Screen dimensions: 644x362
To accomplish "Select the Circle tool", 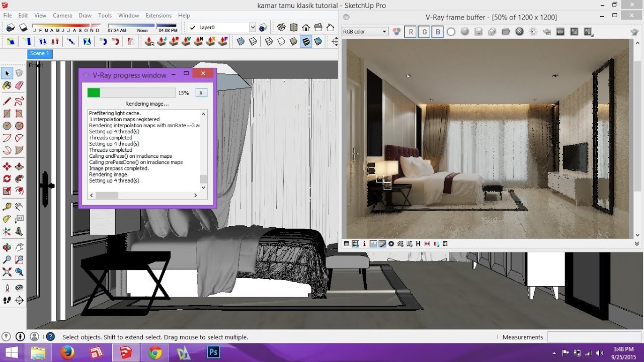I will coord(7,126).
